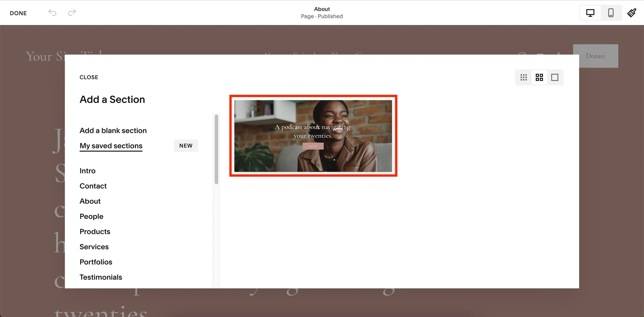644x317 pixels.
Task: Select small grid view icon
Action: coord(523,77)
